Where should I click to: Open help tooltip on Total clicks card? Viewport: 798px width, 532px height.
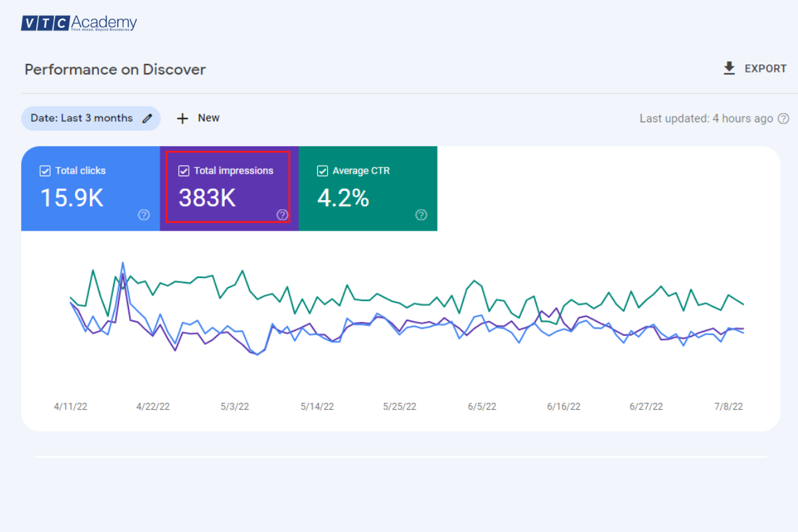tap(144, 215)
